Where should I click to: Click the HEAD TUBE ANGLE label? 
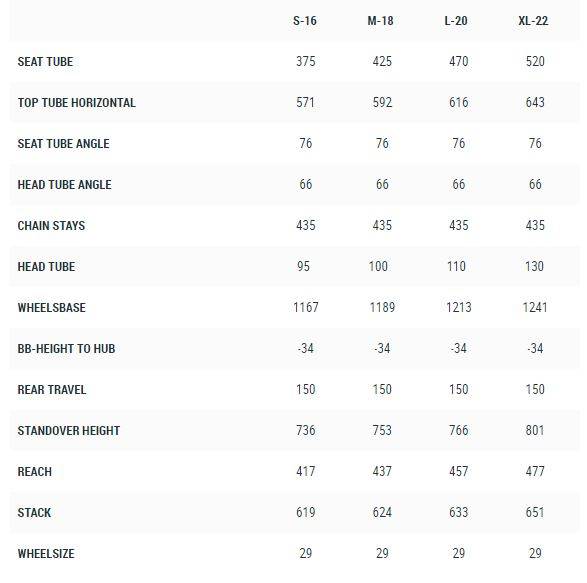[x=64, y=185]
